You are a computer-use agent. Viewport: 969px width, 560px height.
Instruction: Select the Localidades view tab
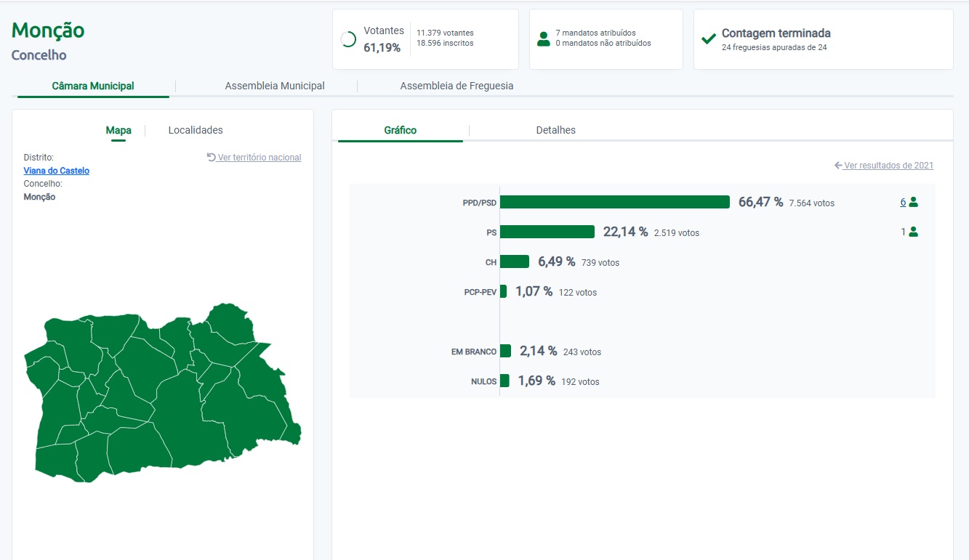click(196, 130)
